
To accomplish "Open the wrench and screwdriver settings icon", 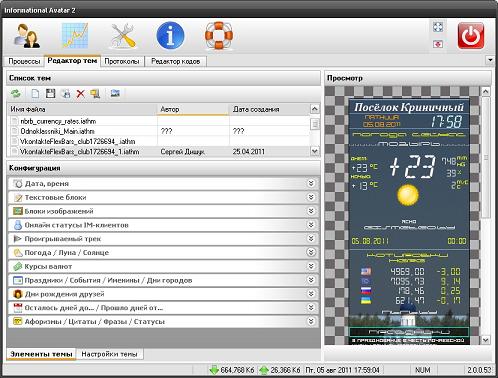I will tap(123, 36).
